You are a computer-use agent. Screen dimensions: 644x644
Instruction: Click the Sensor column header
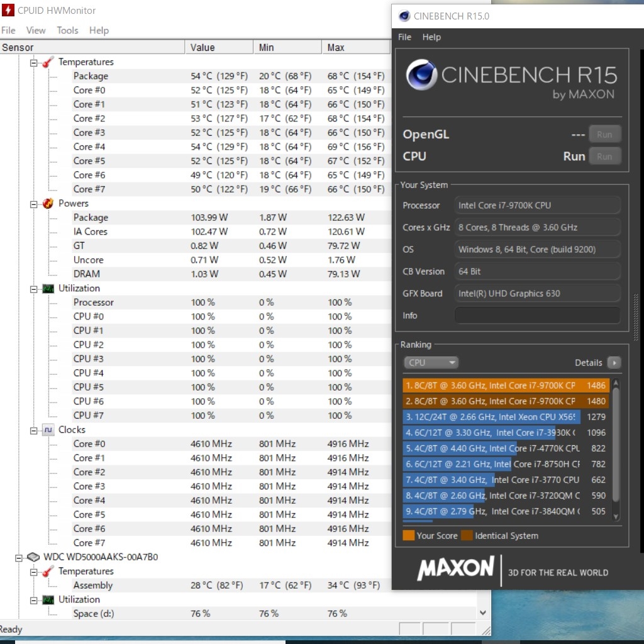tap(92, 47)
